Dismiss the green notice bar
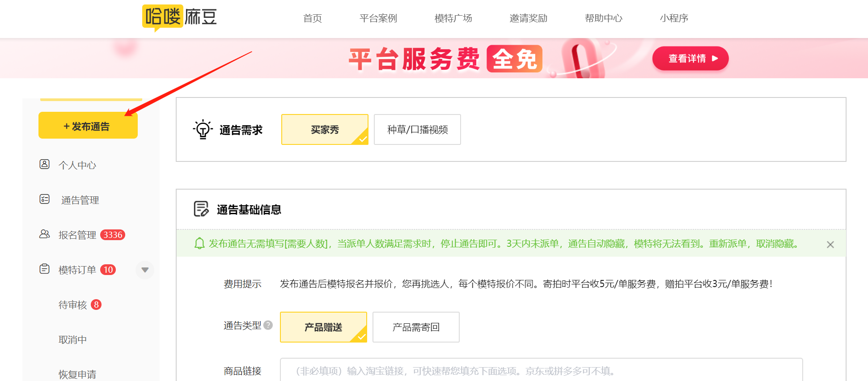This screenshot has width=868, height=381. (830, 245)
